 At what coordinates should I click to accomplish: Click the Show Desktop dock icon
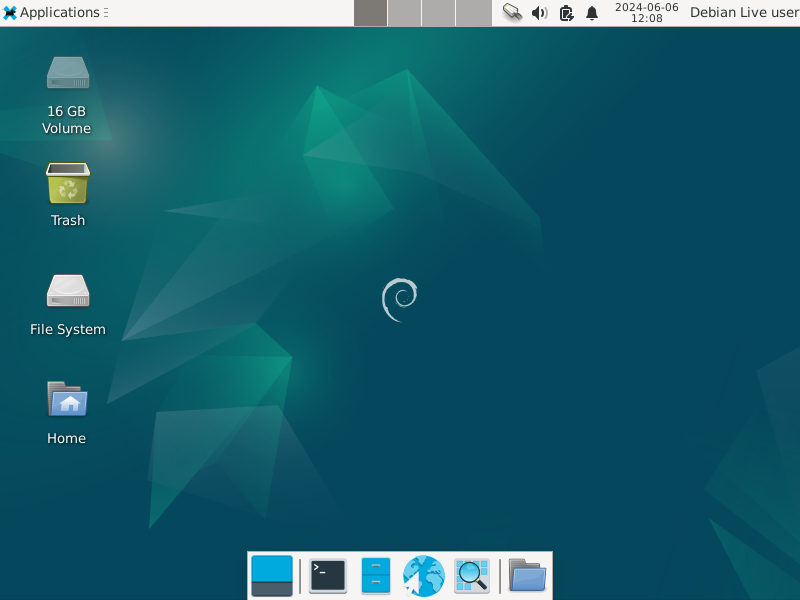click(272, 576)
